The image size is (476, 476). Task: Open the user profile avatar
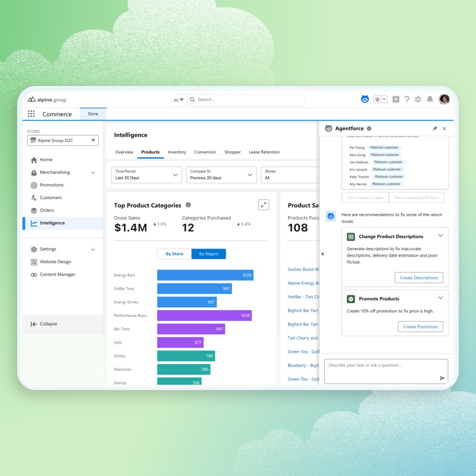[x=444, y=99]
